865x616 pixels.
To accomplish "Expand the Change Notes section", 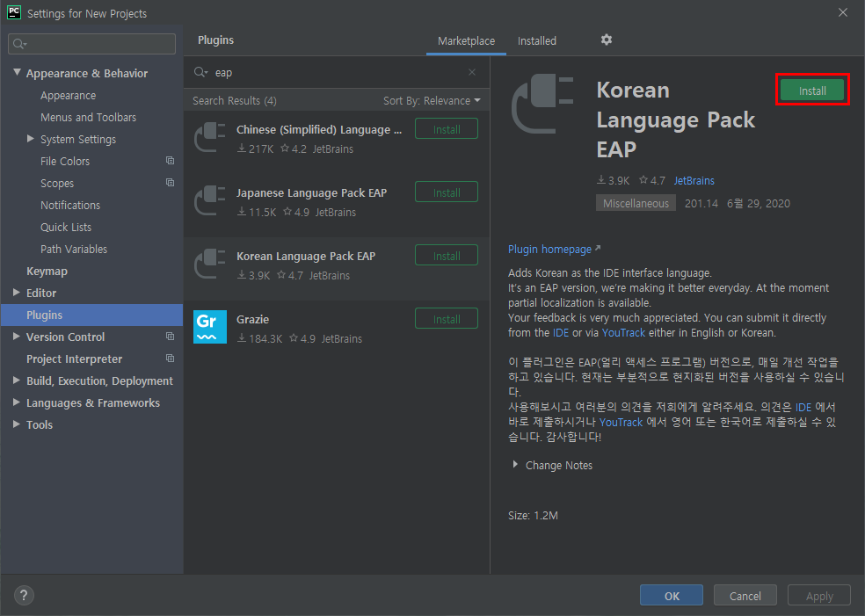I will click(x=515, y=465).
